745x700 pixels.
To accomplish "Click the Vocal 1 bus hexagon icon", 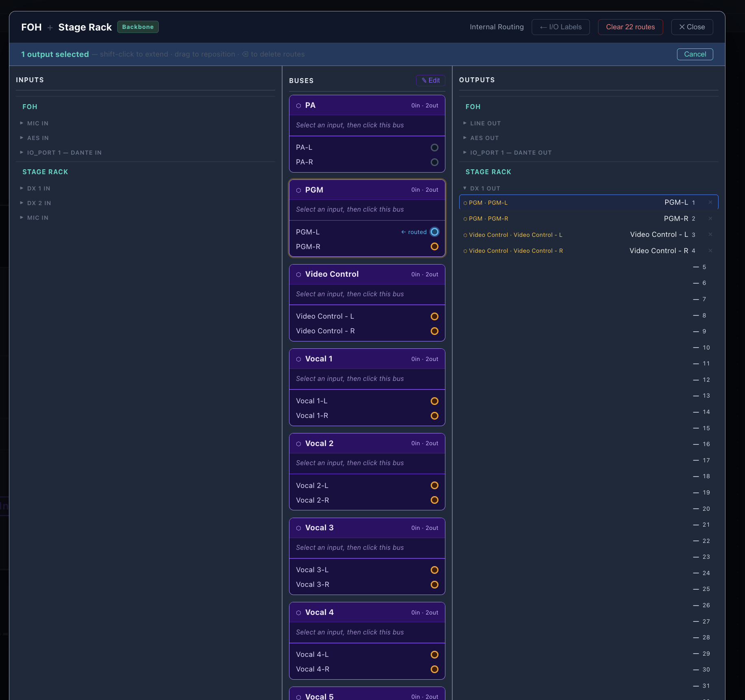I will pos(298,359).
